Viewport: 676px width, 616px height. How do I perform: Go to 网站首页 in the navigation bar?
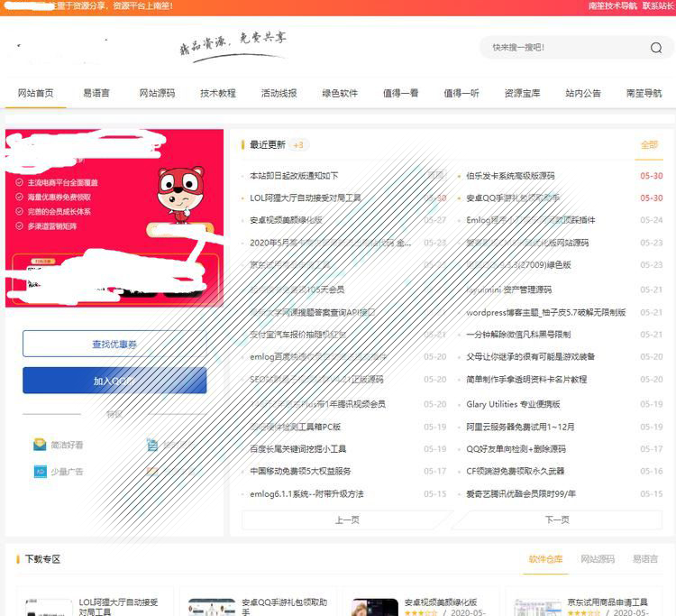click(x=36, y=93)
